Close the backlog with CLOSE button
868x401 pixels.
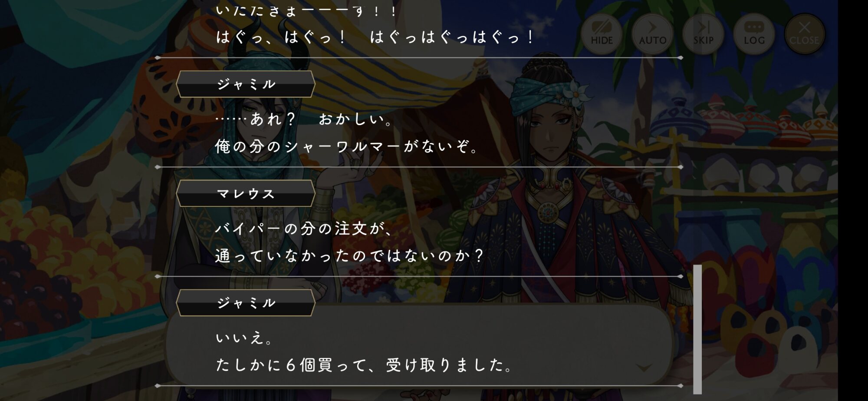click(x=805, y=34)
